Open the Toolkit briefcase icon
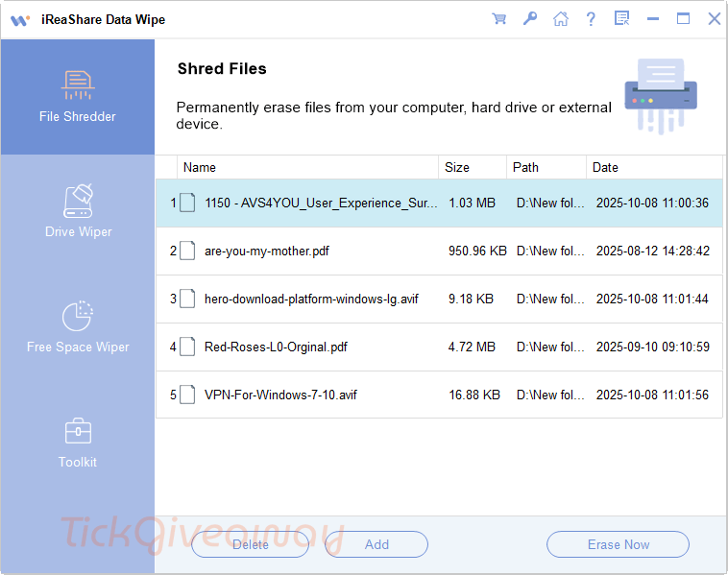The width and height of the screenshot is (728, 575). pyautogui.click(x=78, y=431)
